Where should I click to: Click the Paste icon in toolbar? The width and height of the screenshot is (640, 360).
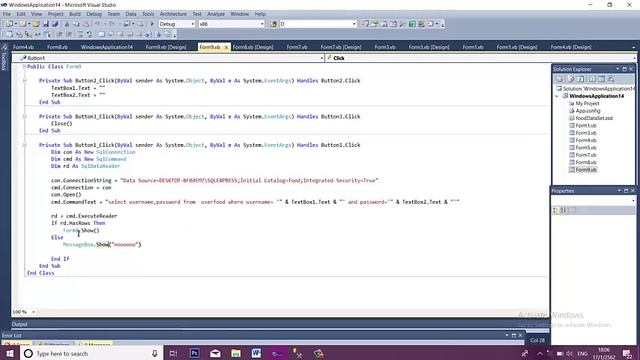pyautogui.click(x=86, y=24)
